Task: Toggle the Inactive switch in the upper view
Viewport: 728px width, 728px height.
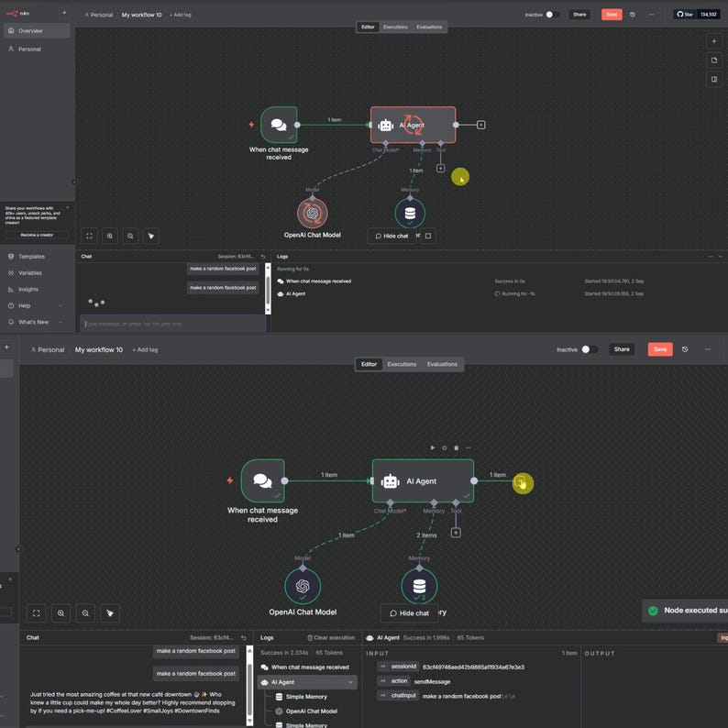Action: [552, 15]
